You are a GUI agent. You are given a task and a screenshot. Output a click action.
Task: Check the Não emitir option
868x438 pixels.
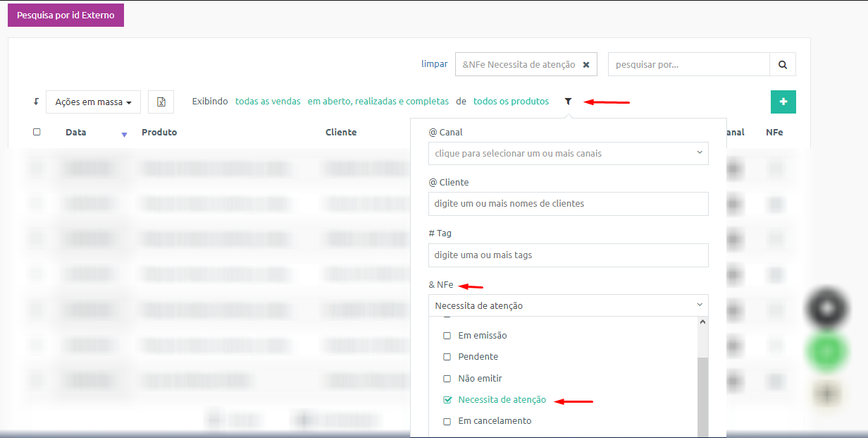pos(447,379)
